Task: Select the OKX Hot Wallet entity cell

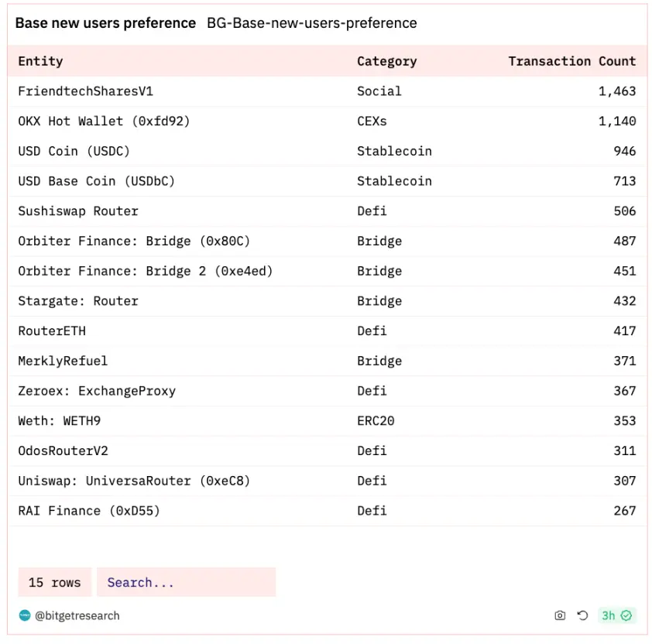Action: [x=104, y=122]
